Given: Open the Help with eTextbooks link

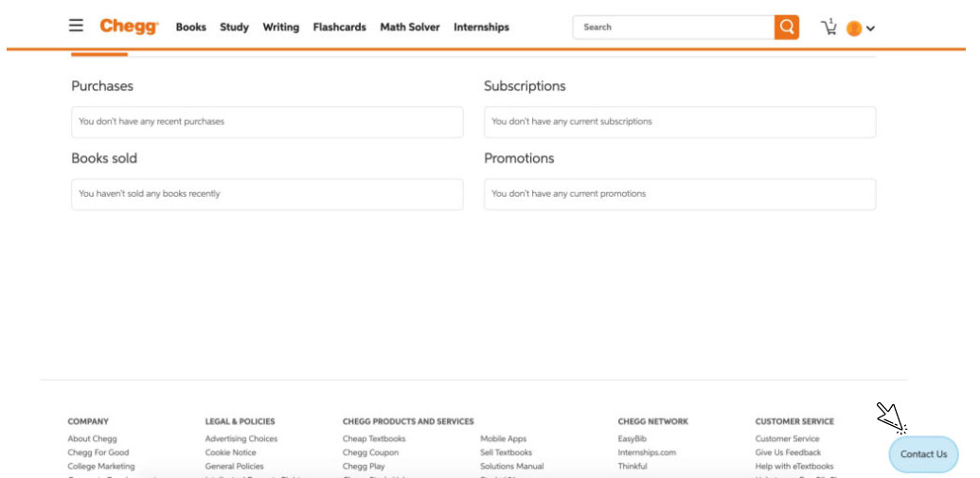Looking at the screenshot, I should click(794, 466).
